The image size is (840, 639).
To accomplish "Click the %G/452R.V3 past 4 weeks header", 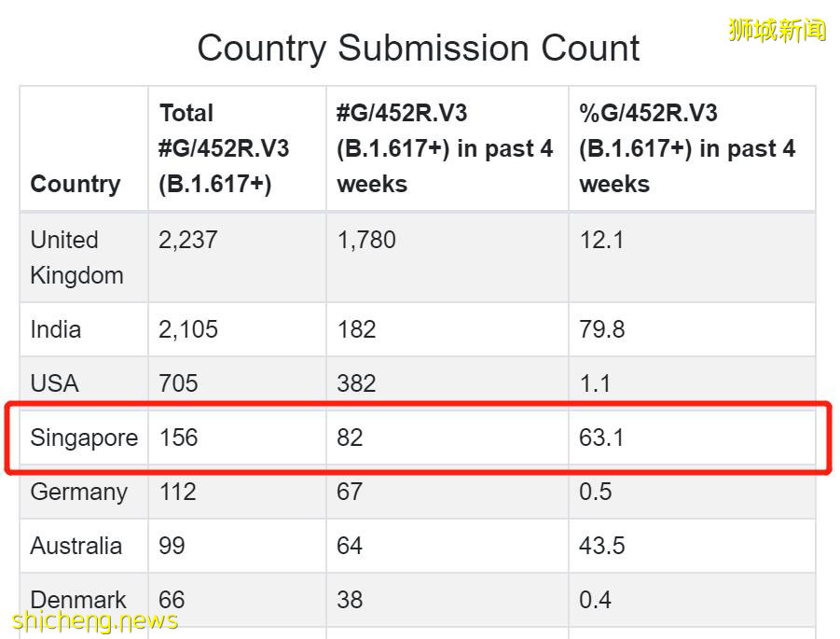I will point(687,148).
